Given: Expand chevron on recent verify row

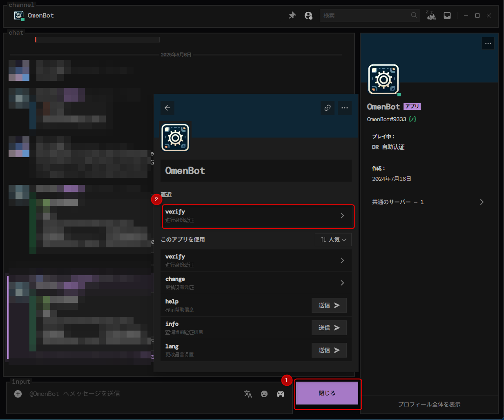Looking at the screenshot, I should click(342, 216).
